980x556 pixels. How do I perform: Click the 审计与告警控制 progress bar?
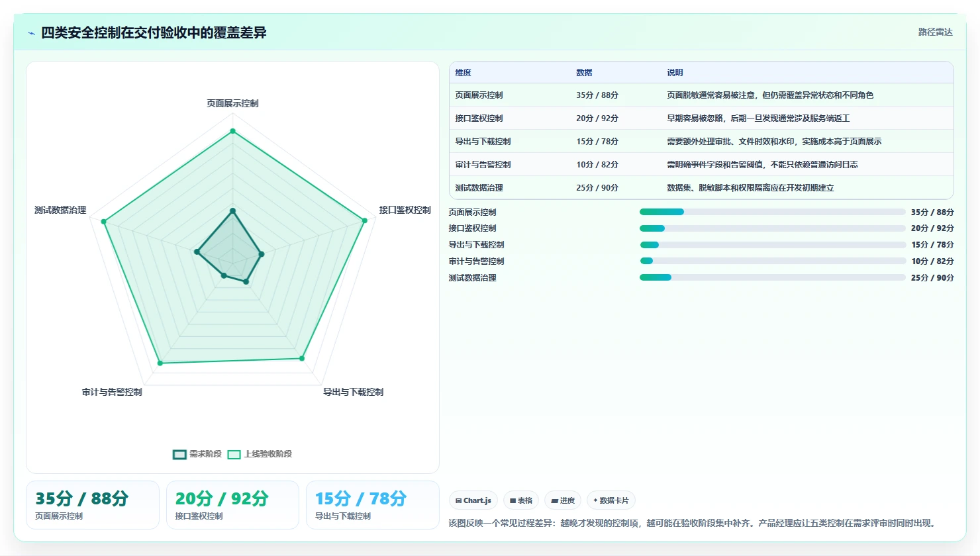[x=772, y=261]
